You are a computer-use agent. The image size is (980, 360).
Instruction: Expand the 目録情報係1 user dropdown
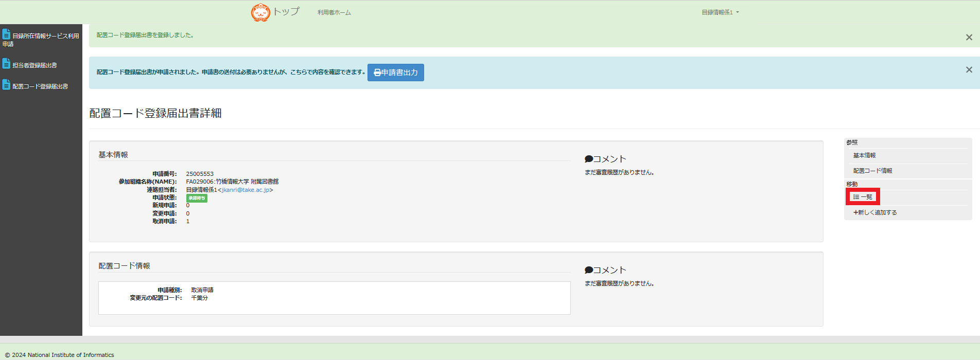720,12
